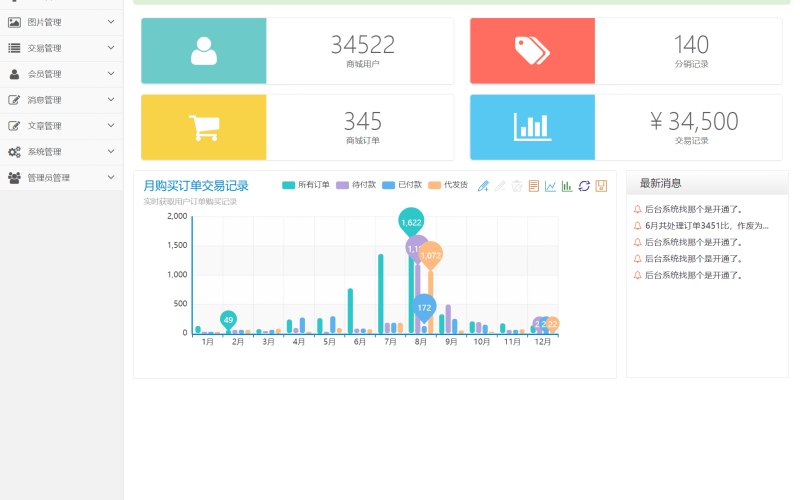Image resolution: width=800 pixels, height=500 pixels.
Task: Open the 消息管理 menu label
Action: pos(44,100)
